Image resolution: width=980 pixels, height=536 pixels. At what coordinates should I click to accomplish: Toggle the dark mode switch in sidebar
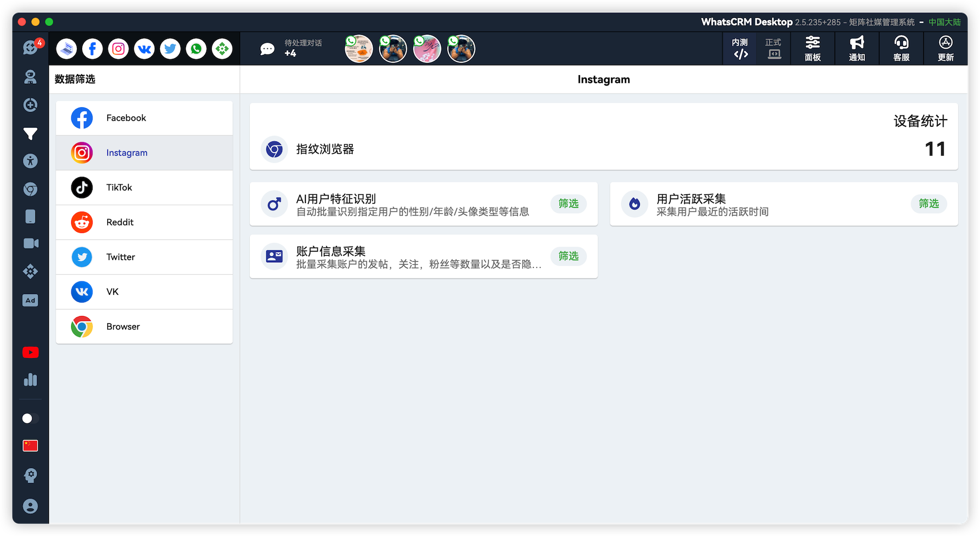pyautogui.click(x=30, y=418)
